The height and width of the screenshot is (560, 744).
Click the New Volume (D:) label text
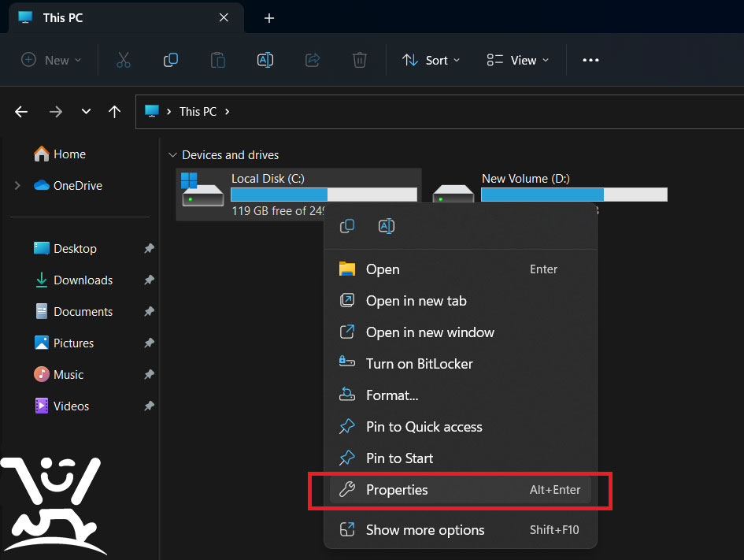(526, 179)
